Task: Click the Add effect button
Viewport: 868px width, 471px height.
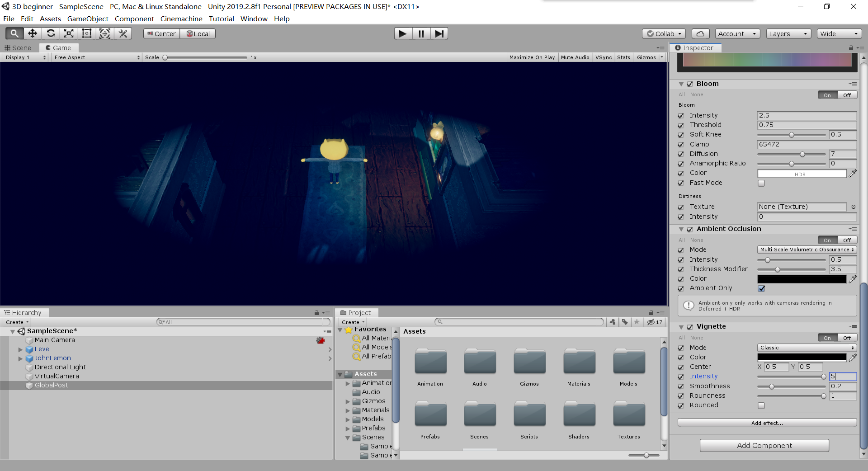Action: pyautogui.click(x=767, y=423)
